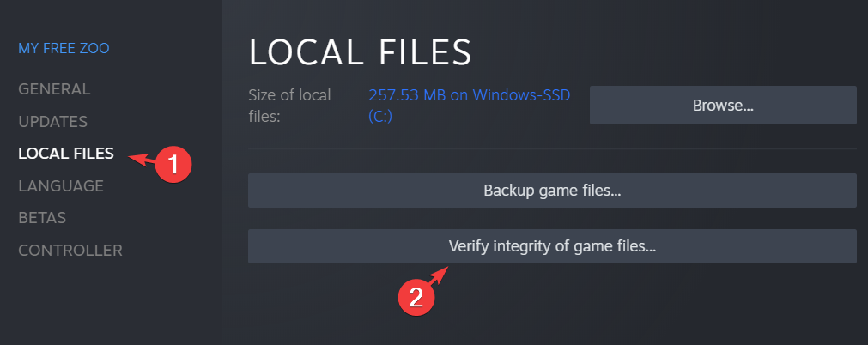The height and width of the screenshot is (345, 868).
Task: Click the large LOCAL FILES page heading
Action: pos(361,53)
